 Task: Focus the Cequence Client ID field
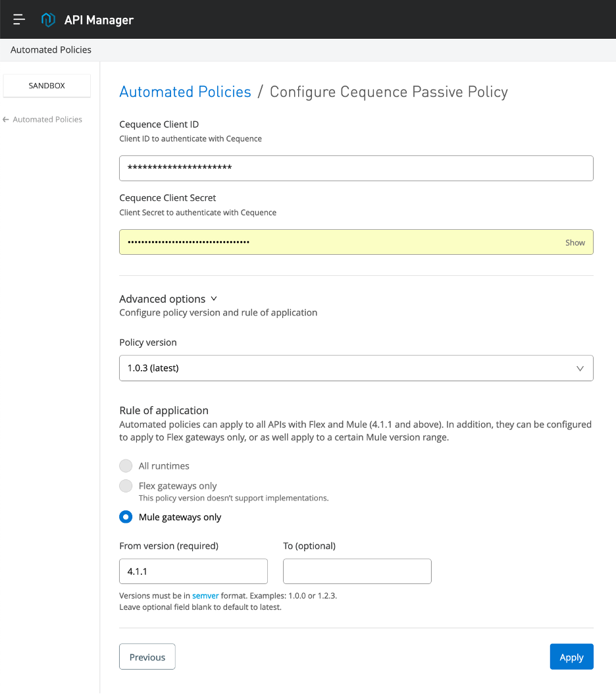pos(356,168)
